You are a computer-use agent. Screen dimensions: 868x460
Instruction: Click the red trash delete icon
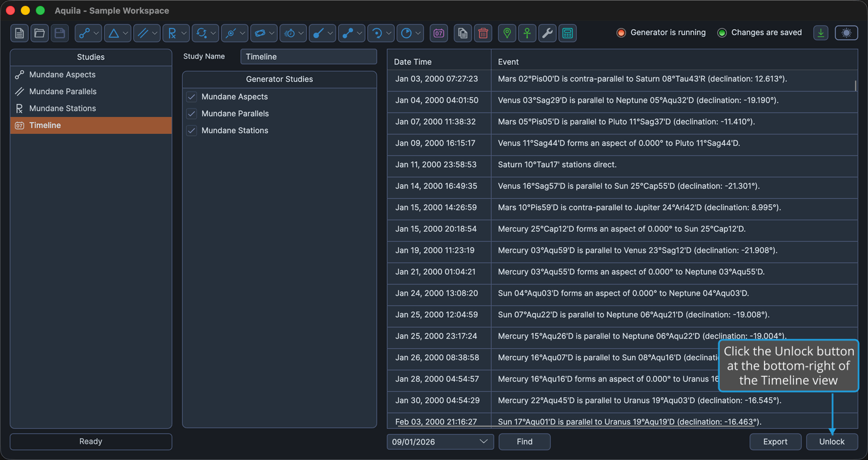[x=483, y=33]
